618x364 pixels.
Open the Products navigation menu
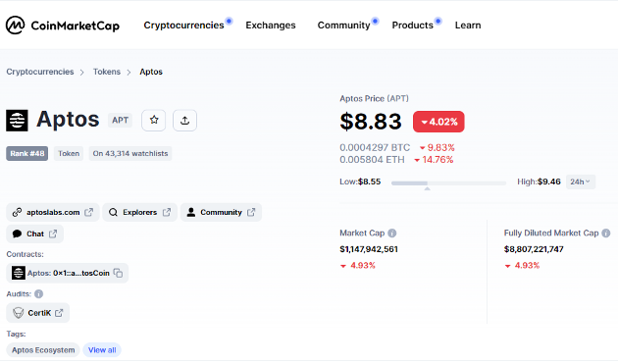pyautogui.click(x=412, y=26)
